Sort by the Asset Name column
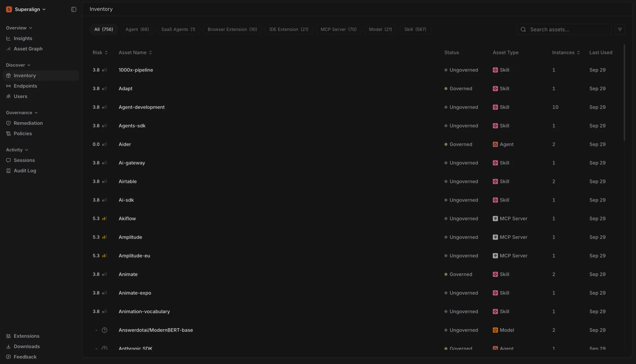 click(x=135, y=53)
